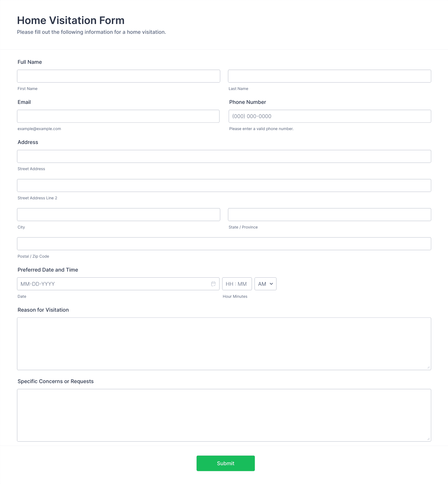
Task: Select the Street Address field
Action: [224, 156]
